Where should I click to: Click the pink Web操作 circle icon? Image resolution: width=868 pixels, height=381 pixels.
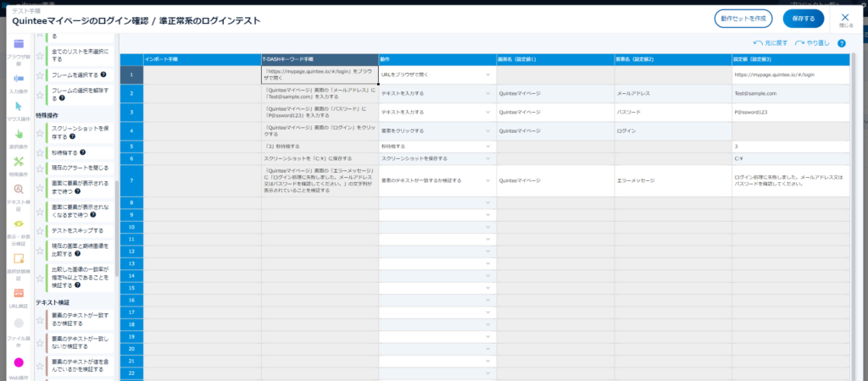coord(18,362)
